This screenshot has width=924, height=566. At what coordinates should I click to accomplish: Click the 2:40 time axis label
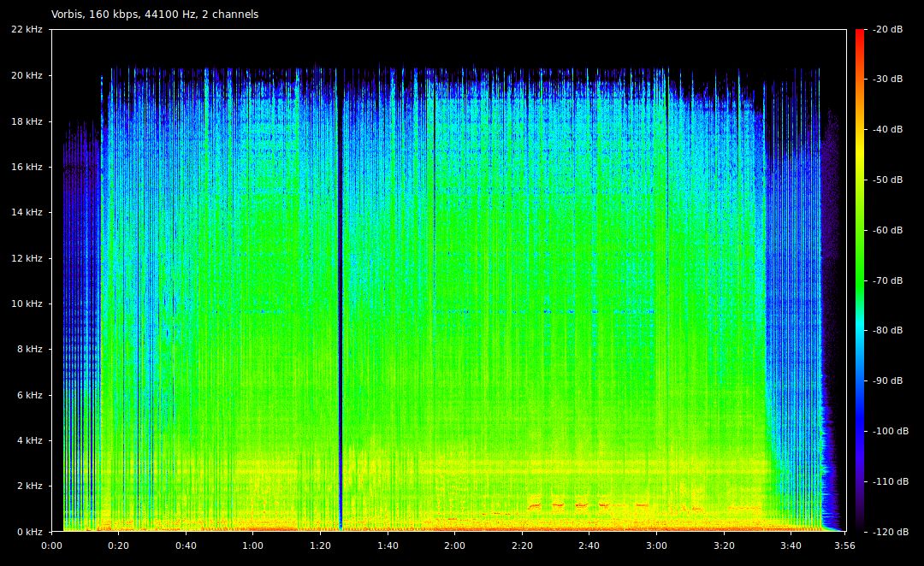[x=589, y=545]
